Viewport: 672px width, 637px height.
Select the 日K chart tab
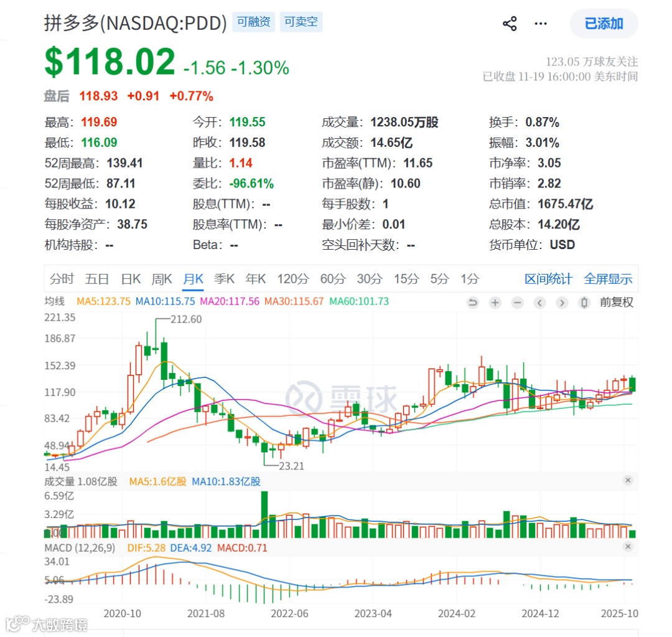pyautogui.click(x=131, y=279)
